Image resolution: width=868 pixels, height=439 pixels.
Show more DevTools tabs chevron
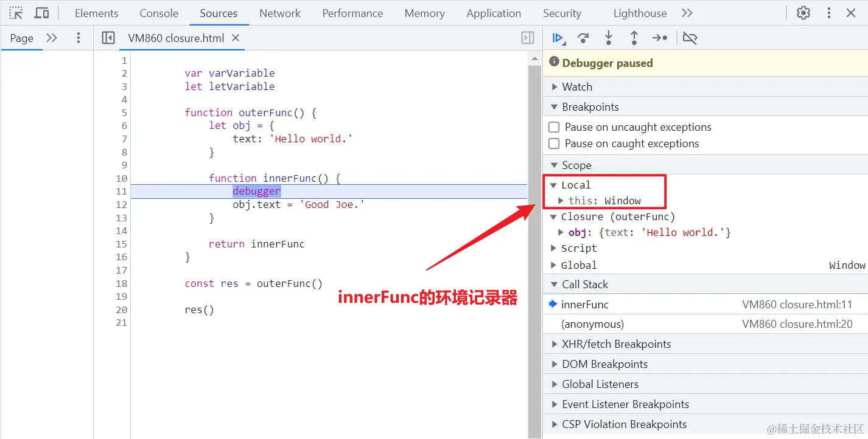[x=687, y=13]
